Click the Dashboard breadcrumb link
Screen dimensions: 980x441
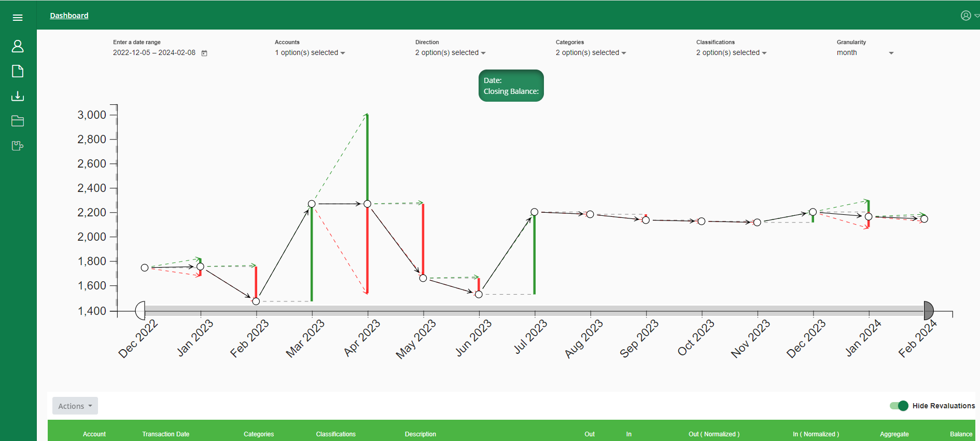click(69, 16)
